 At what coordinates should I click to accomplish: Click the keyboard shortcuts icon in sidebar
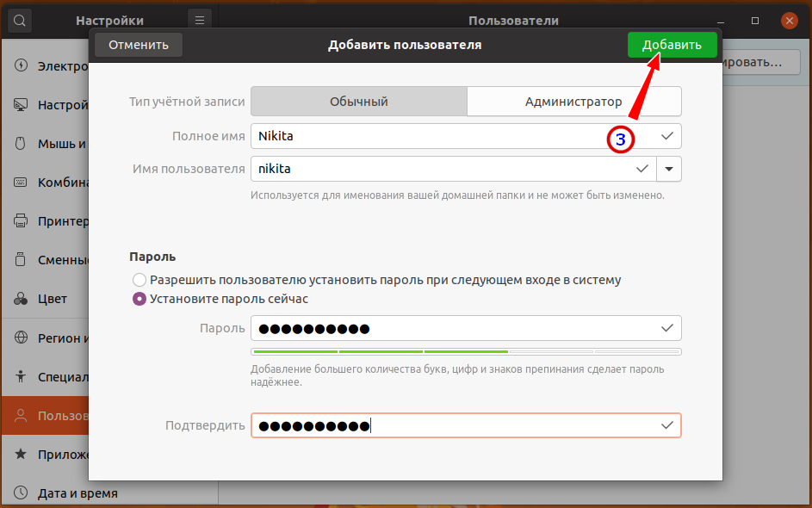[22, 183]
